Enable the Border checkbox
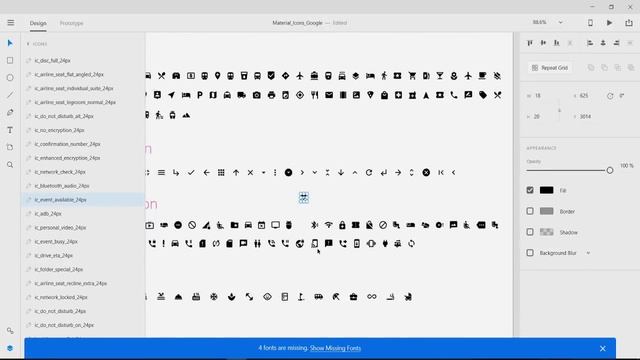Viewport: 640px width, 360px height. coord(530,211)
